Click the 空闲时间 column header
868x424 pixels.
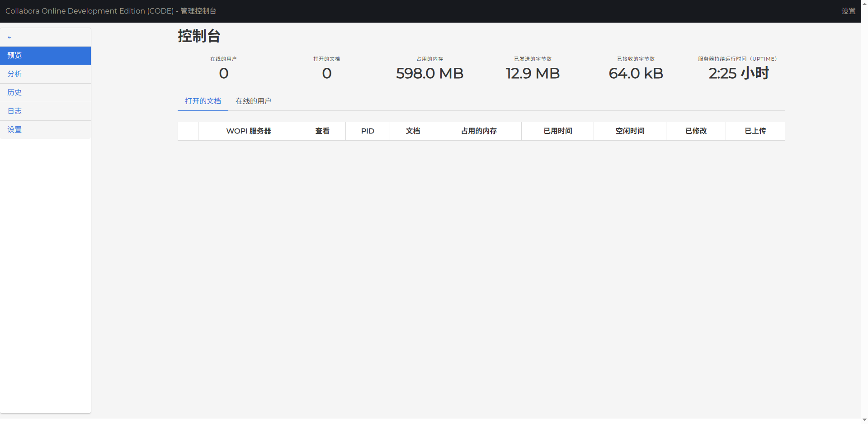630,131
